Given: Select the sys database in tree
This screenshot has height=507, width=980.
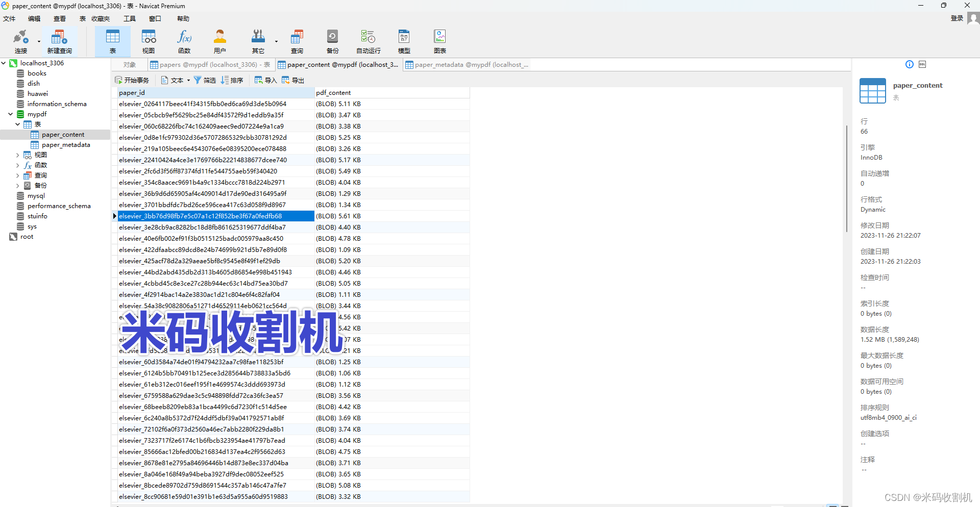Looking at the screenshot, I should [32, 226].
